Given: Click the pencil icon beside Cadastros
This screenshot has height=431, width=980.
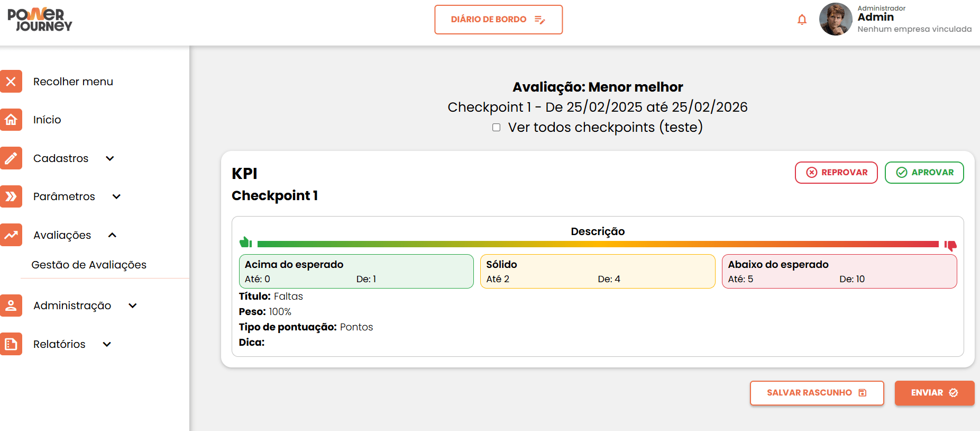Looking at the screenshot, I should point(11,158).
